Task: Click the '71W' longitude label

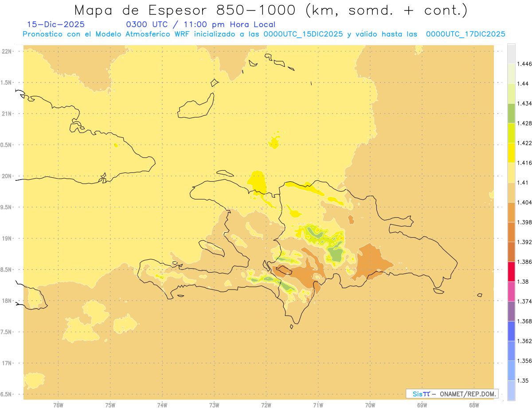Action: 318,405
